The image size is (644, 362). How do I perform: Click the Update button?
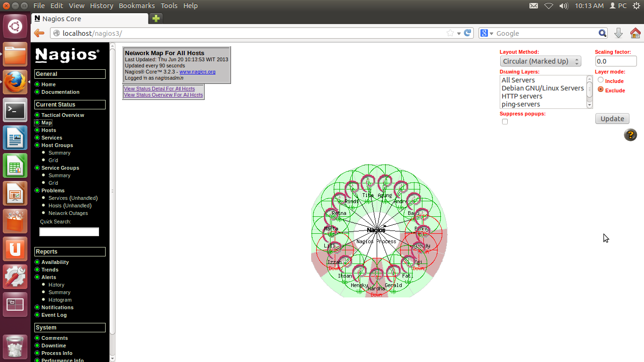coord(612,119)
